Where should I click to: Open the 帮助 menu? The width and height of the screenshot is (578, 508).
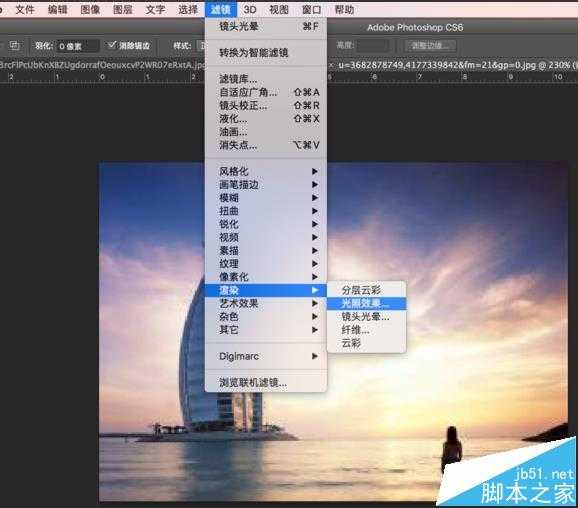(344, 9)
